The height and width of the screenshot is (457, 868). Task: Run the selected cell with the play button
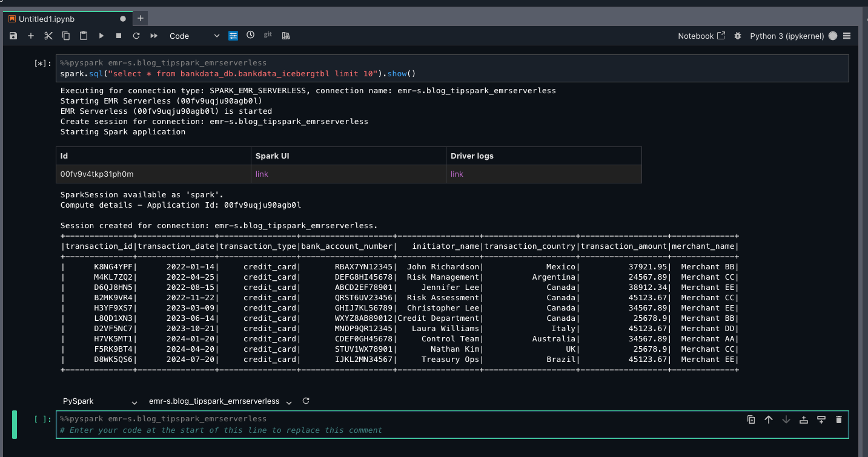point(101,36)
